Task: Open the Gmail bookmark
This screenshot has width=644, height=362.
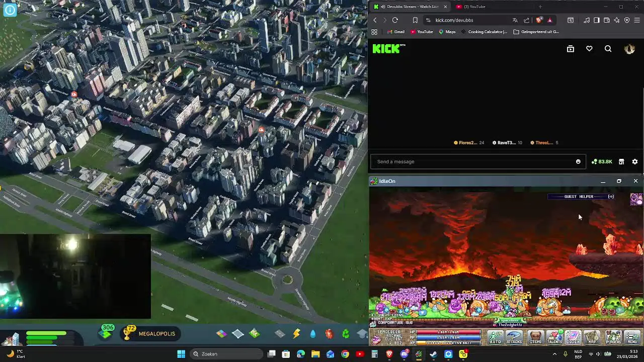Action: point(396,32)
